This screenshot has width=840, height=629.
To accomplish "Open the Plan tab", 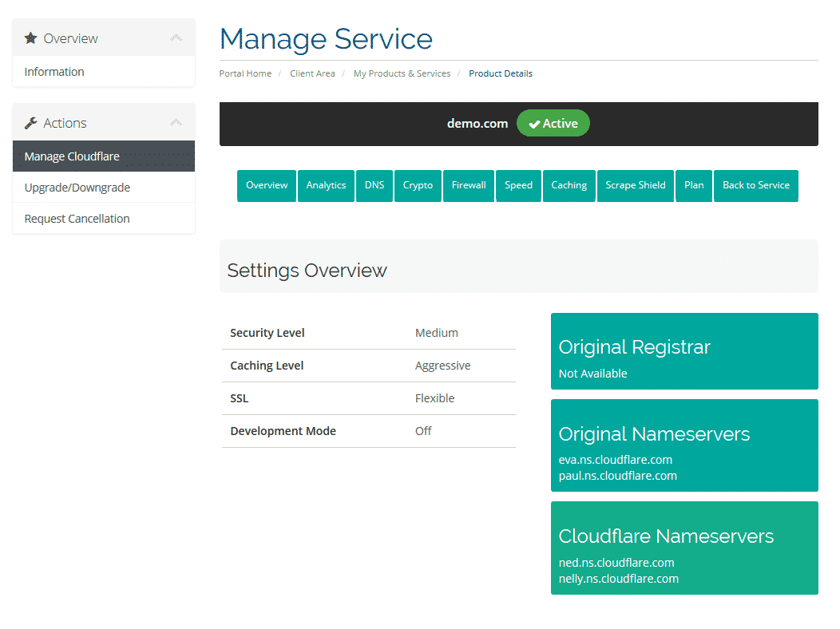I will (693, 185).
